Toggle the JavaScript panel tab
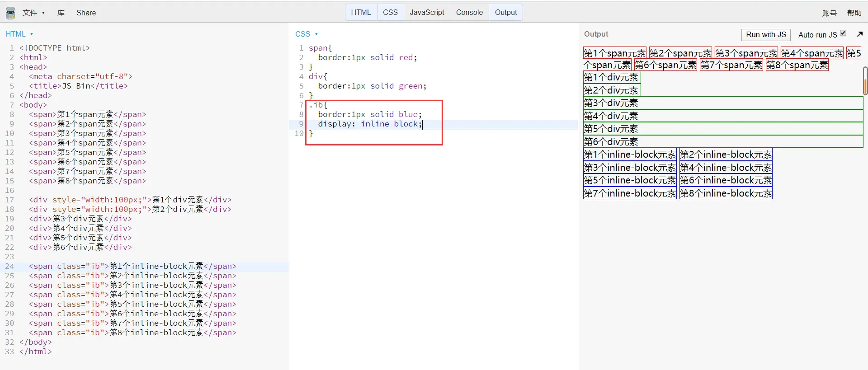 pos(427,12)
